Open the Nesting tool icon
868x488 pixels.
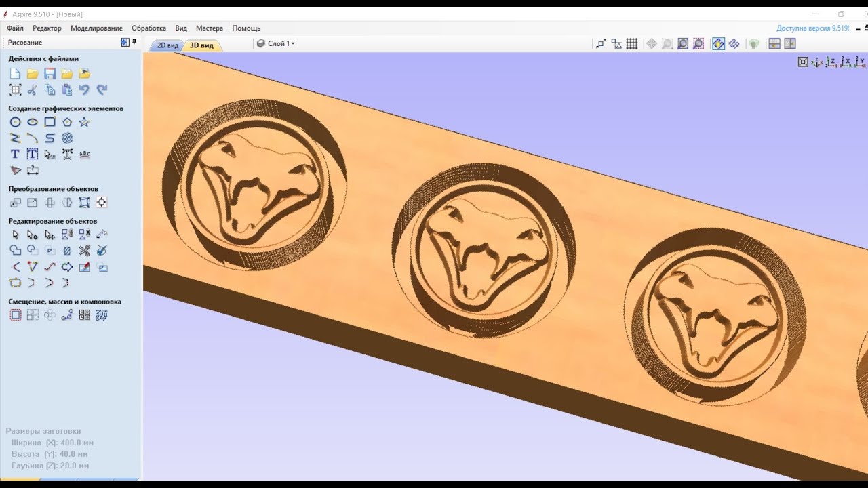(102, 315)
